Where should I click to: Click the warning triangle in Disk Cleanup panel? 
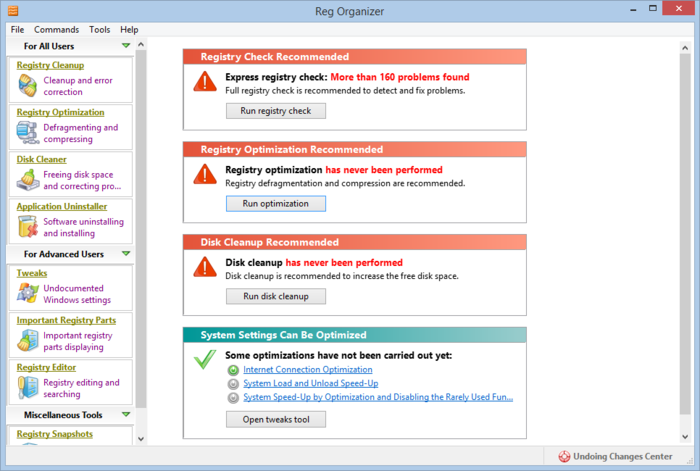(205, 267)
